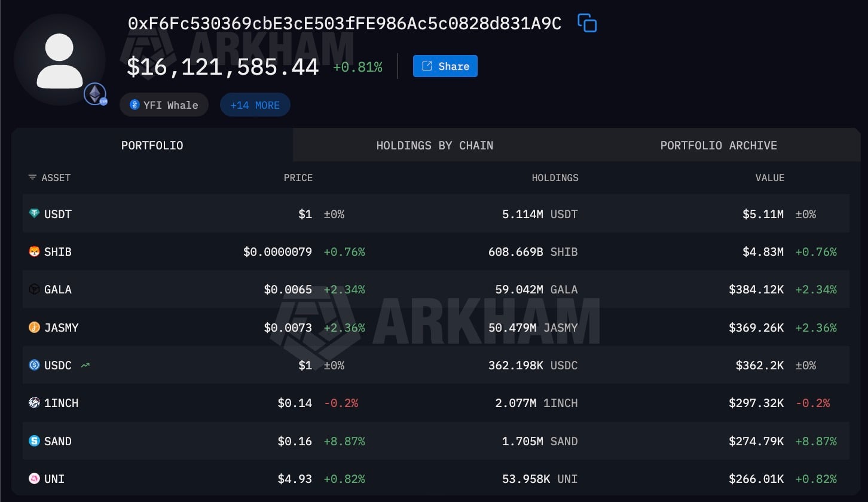Click the 1.705M SAND holdings cell

pyautogui.click(x=540, y=441)
